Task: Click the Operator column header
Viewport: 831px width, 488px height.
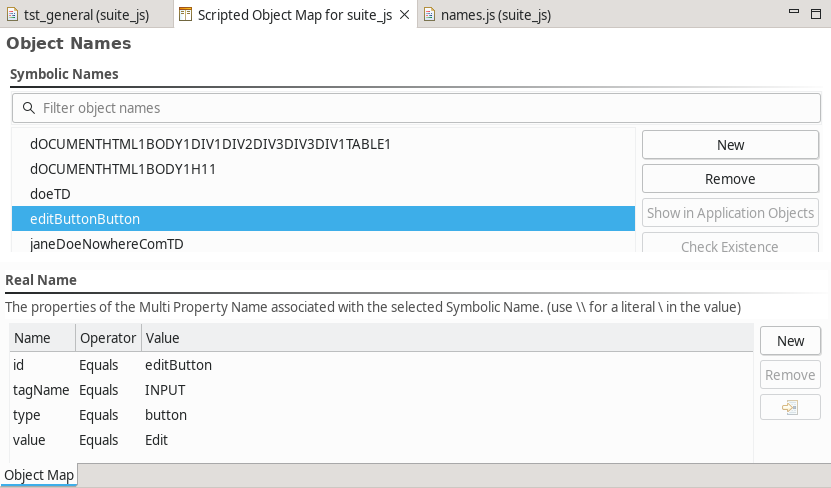Action: (x=107, y=338)
